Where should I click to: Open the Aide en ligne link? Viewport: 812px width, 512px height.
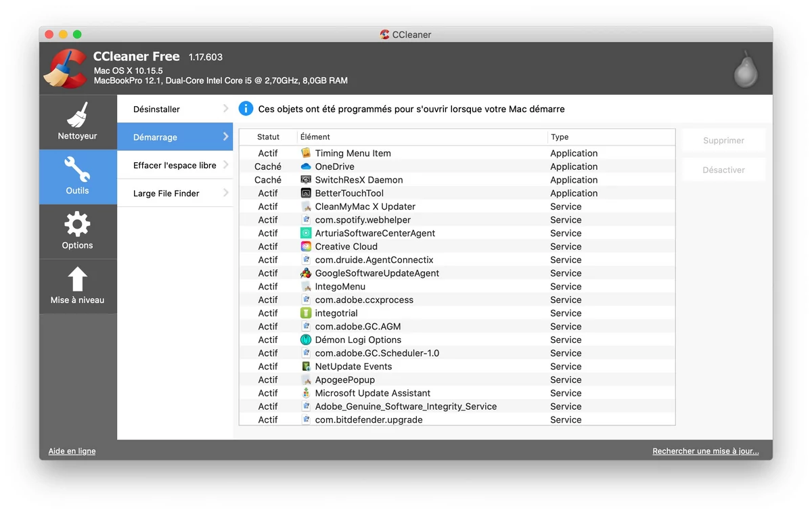pyautogui.click(x=72, y=451)
